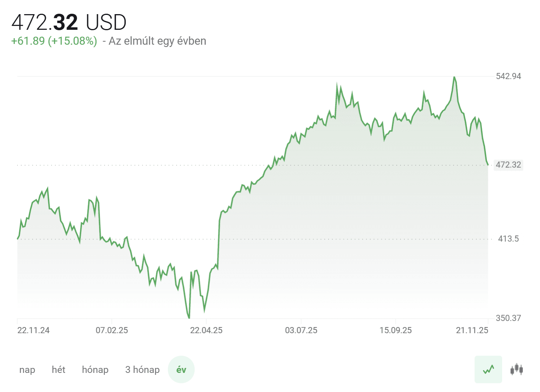Viewport: 540px width, 392px height.
Task: Click the 03.07.25 date marker
Action: pyautogui.click(x=301, y=330)
